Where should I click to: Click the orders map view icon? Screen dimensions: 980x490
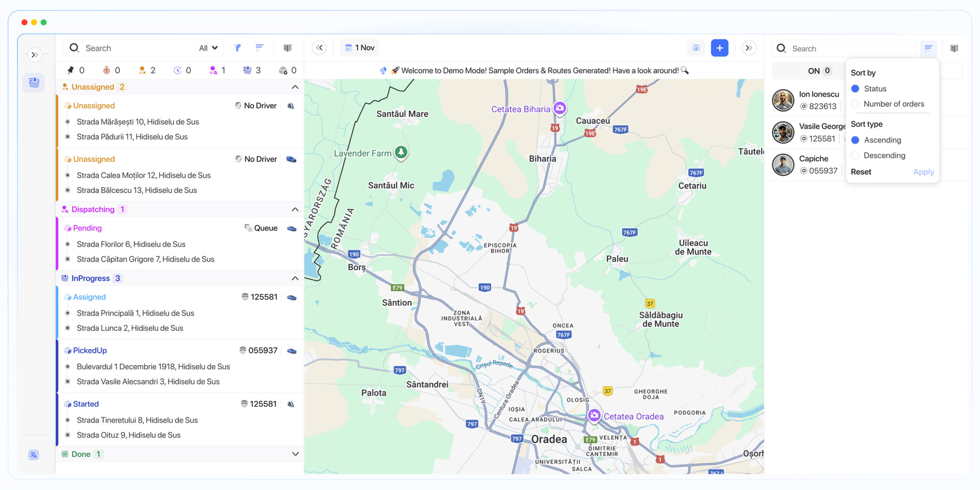coord(287,48)
